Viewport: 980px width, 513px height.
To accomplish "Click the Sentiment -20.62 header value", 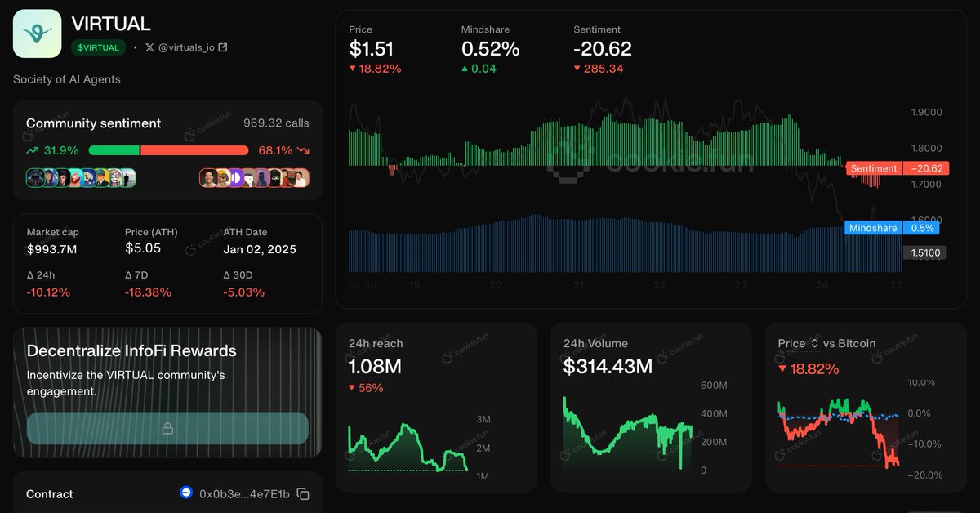I will (603, 49).
